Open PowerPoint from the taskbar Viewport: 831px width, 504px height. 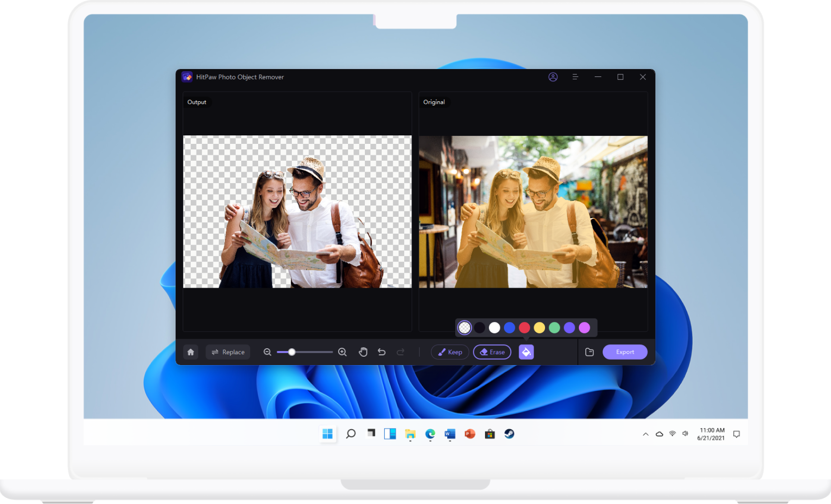[x=470, y=434]
